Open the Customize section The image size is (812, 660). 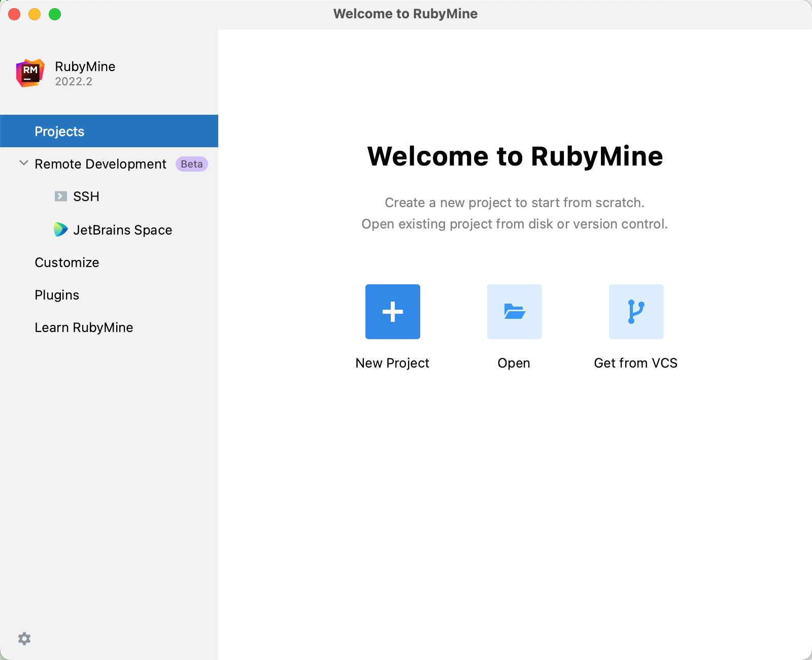click(x=66, y=262)
